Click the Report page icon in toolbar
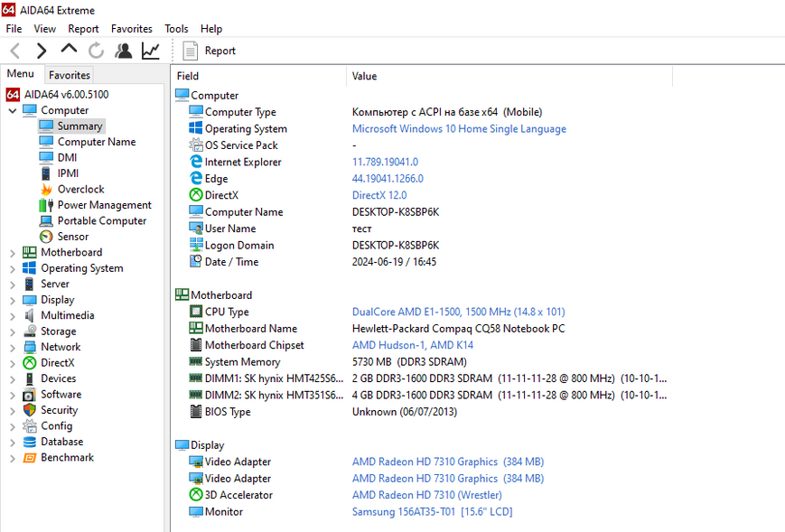 point(191,51)
